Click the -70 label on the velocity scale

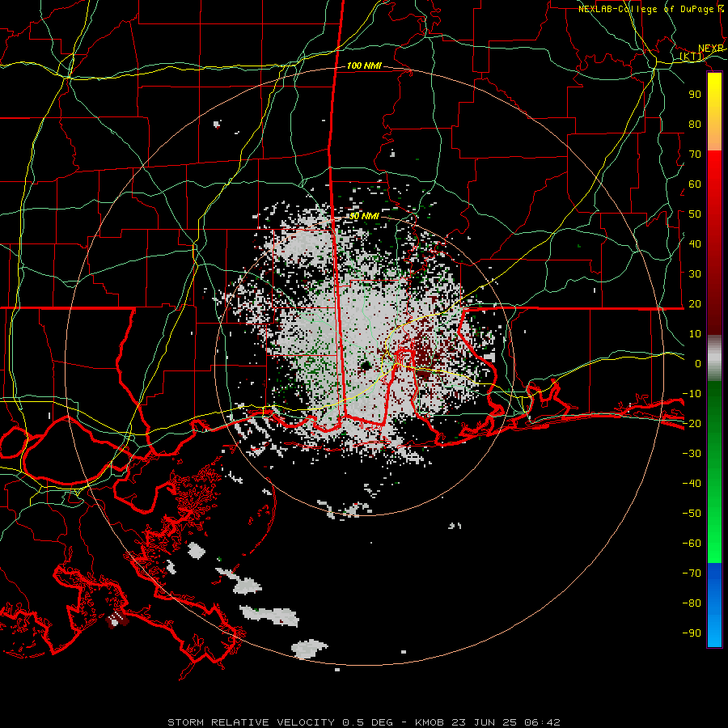coord(692,574)
